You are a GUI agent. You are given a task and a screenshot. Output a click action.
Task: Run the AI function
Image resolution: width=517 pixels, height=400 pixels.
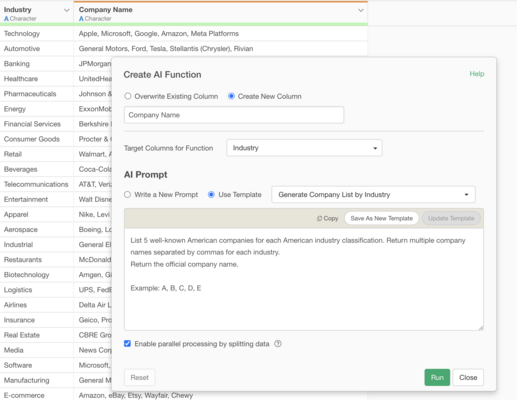[x=437, y=378]
